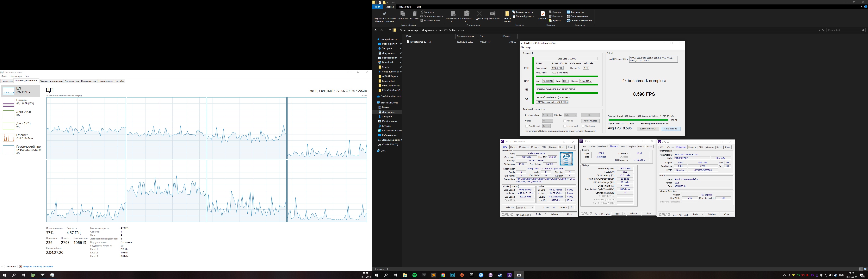Open Photoshop from the taskbar
868x279 pixels.
click(453, 275)
